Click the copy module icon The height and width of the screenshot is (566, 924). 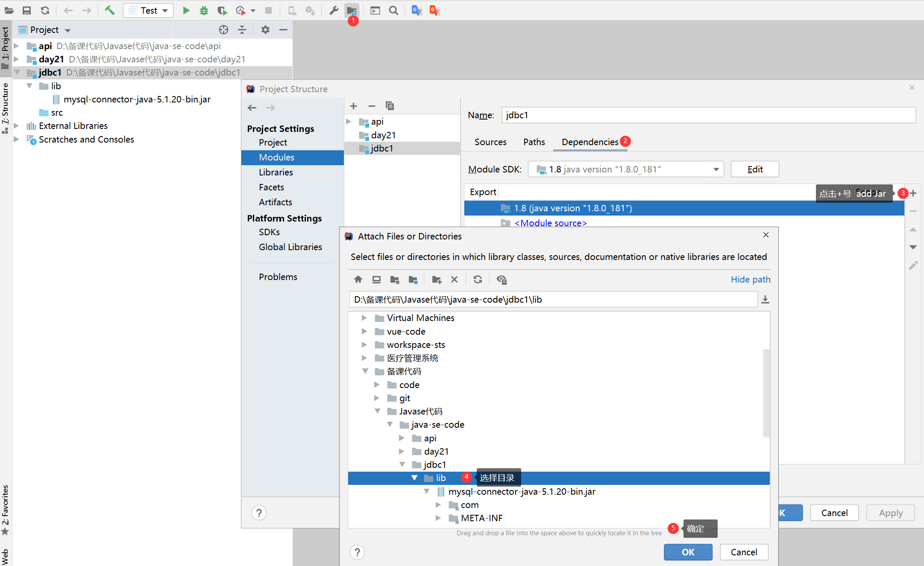(390, 106)
